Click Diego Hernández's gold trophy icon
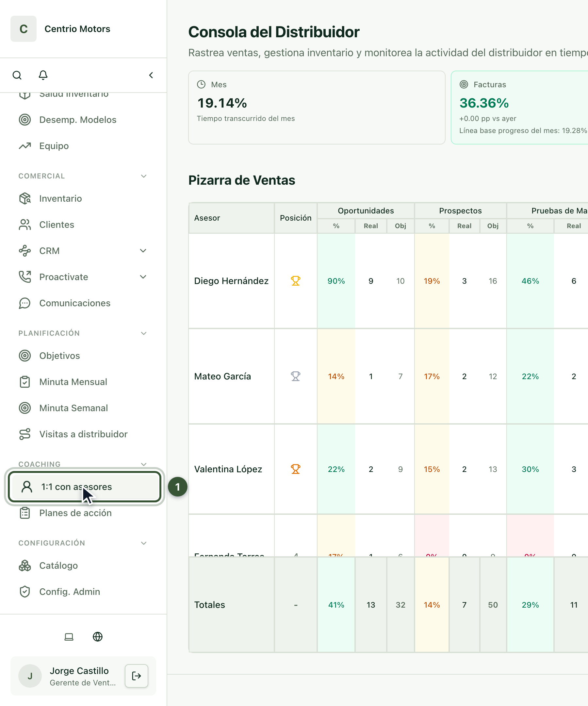The width and height of the screenshot is (588, 706). click(296, 281)
